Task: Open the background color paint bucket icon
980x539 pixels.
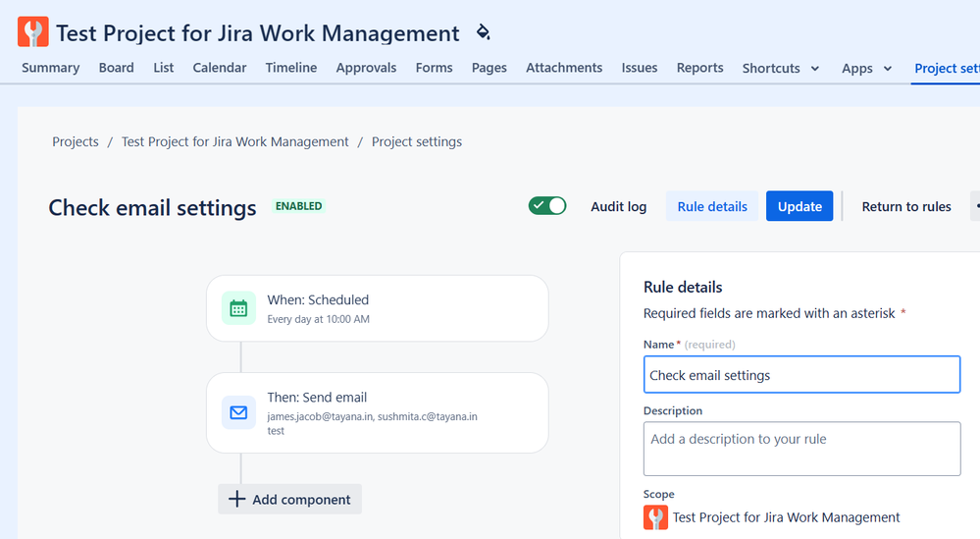Action: point(483,31)
